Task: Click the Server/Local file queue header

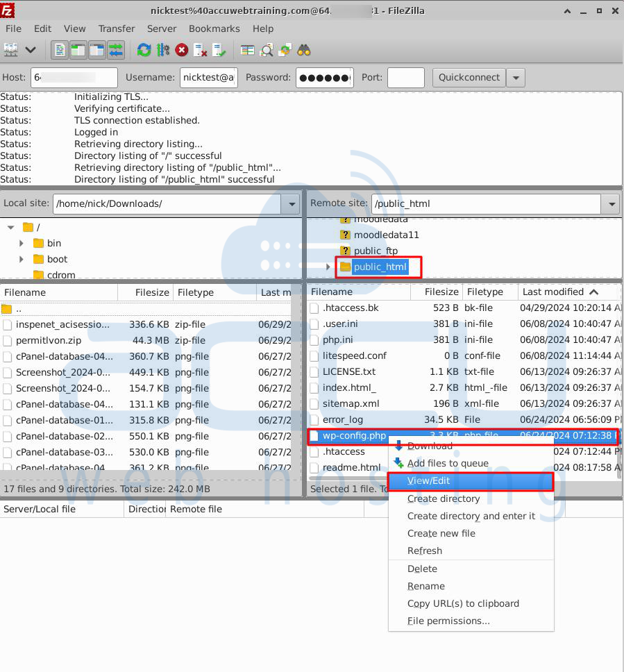Action: pyautogui.click(x=62, y=509)
